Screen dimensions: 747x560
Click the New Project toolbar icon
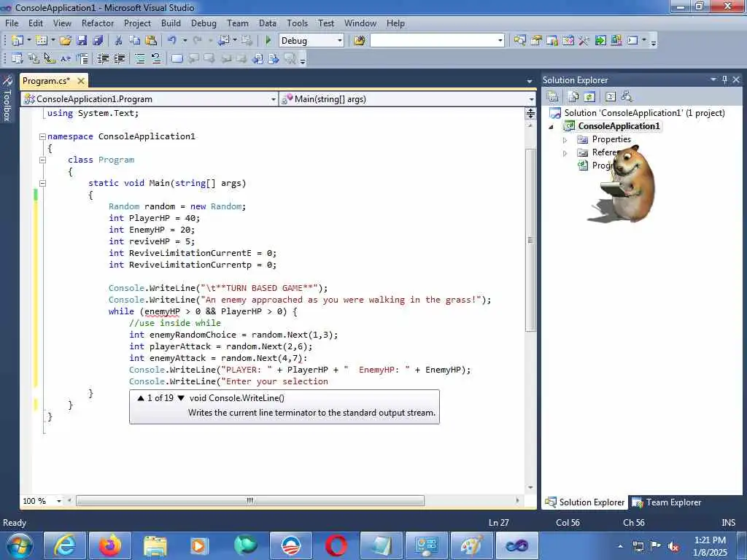[17, 41]
